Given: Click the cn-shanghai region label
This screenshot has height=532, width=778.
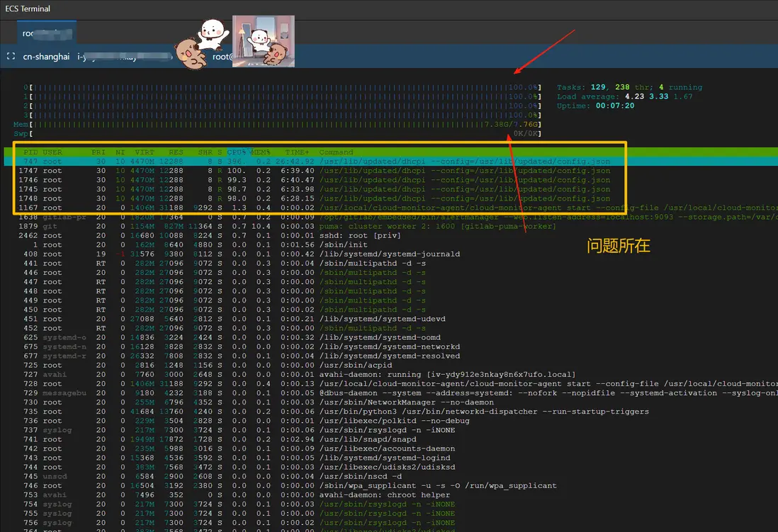Looking at the screenshot, I should [46, 56].
